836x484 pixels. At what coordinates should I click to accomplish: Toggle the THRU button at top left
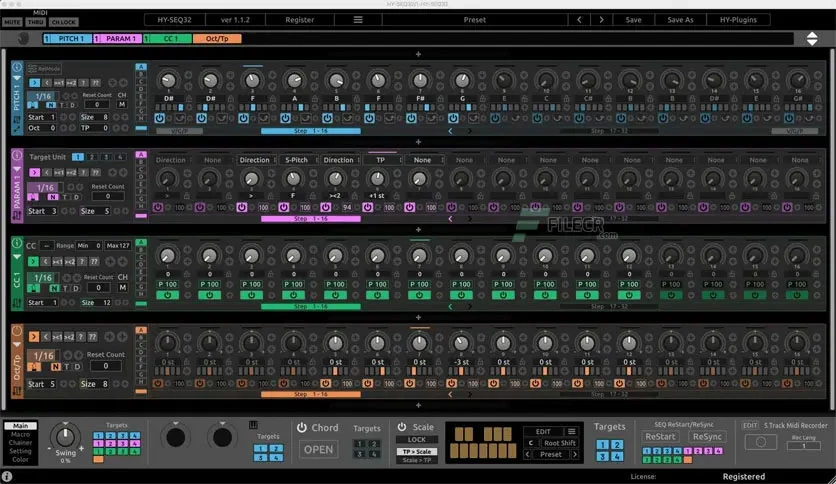[35, 22]
